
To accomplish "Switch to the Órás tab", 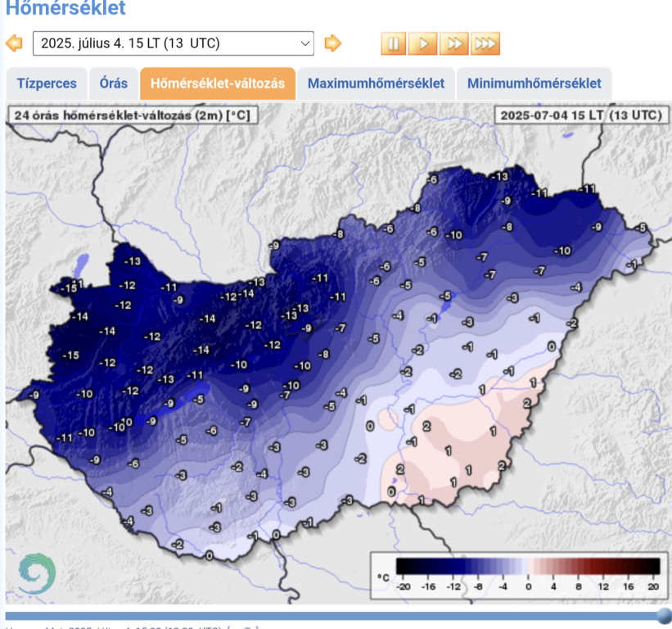I will [x=113, y=84].
